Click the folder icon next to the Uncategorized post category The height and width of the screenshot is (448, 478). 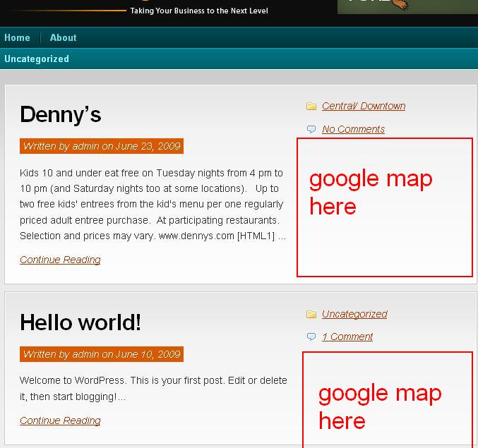311,314
